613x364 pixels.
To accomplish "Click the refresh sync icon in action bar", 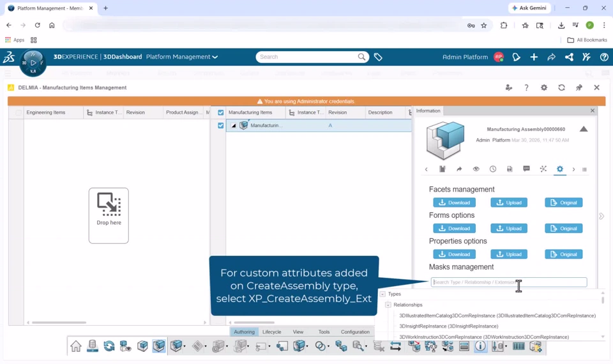I will pyautogui.click(x=109, y=346).
